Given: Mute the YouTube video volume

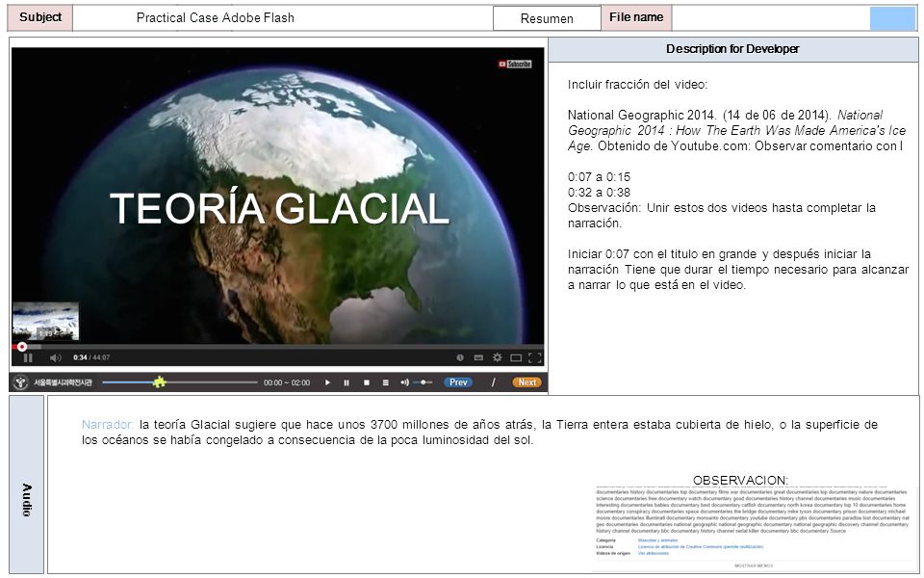Looking at the screenshot, I should pyautogui.click(x=56, y=357).
